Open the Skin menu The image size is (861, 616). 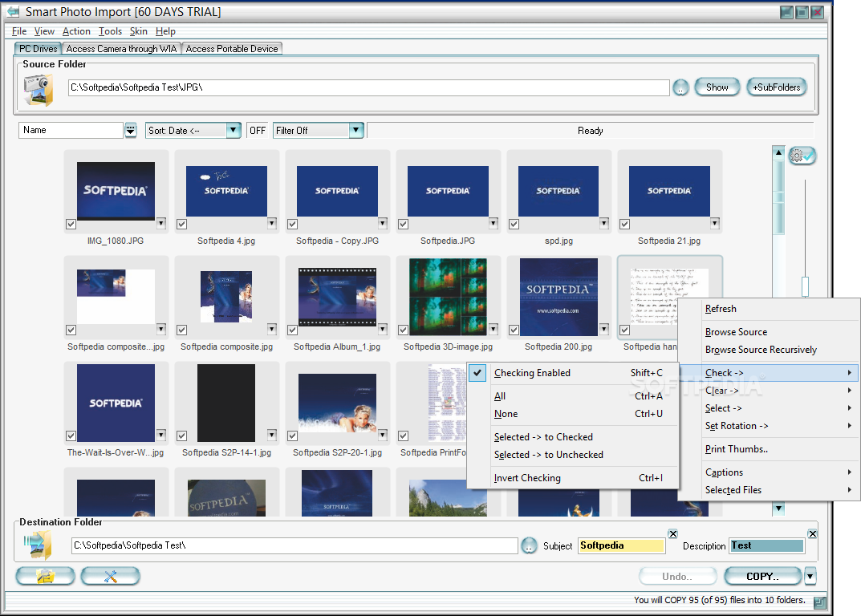click(138, 31)
